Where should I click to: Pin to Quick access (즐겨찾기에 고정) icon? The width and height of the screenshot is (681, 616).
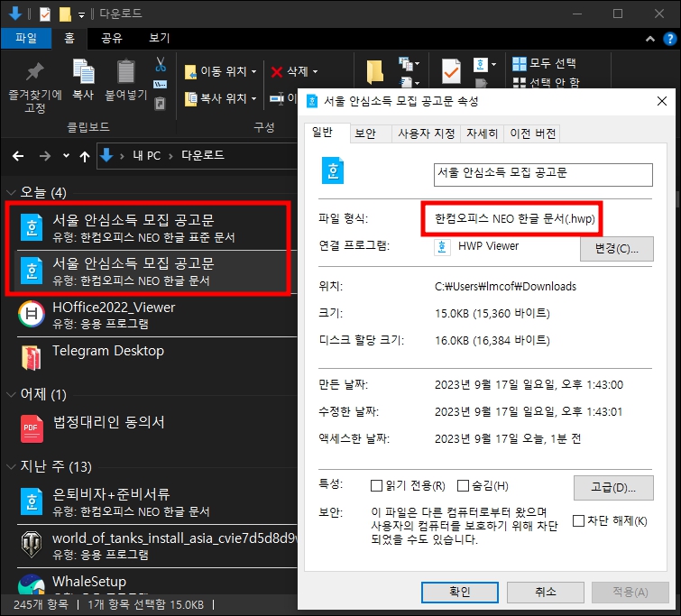35,72
